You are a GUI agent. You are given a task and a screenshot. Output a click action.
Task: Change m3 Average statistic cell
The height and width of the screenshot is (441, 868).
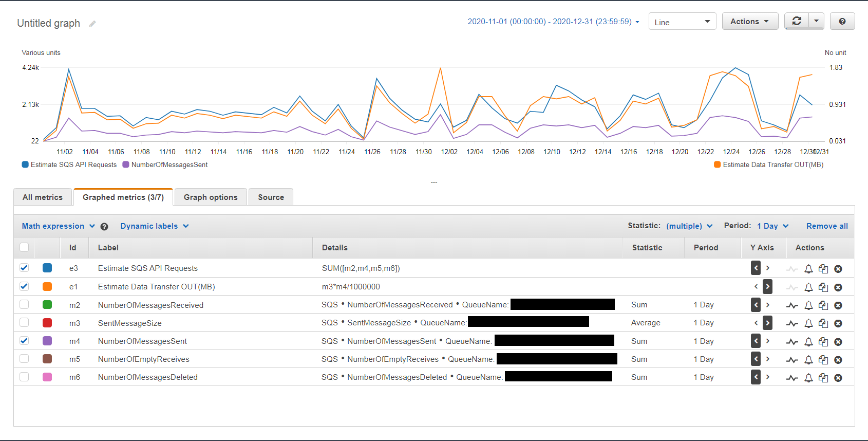[x=646, y=323]
